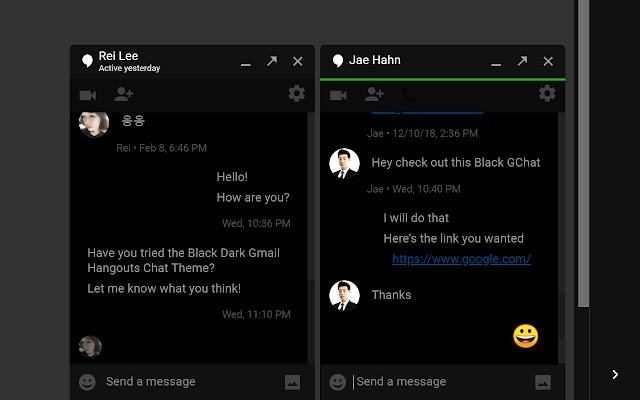Click Hangouts bubble icon beside Rei Lee
The height and width of the screenshot is (400, 640).
87,61
